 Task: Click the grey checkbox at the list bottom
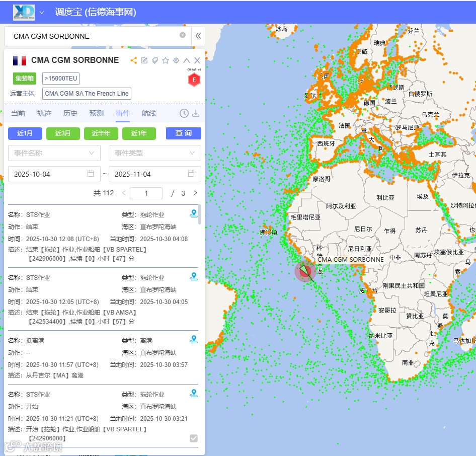[194, 438]
